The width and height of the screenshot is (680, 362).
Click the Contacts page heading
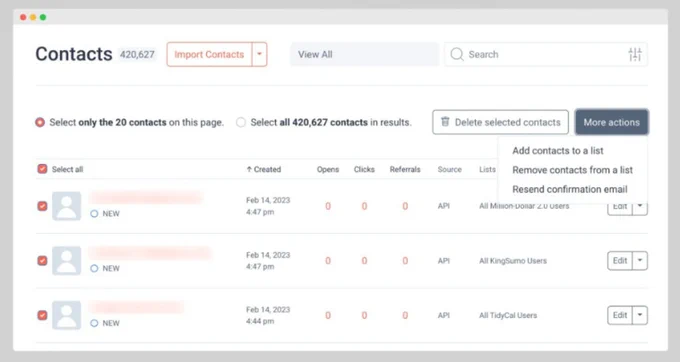[x=74, y=54]
